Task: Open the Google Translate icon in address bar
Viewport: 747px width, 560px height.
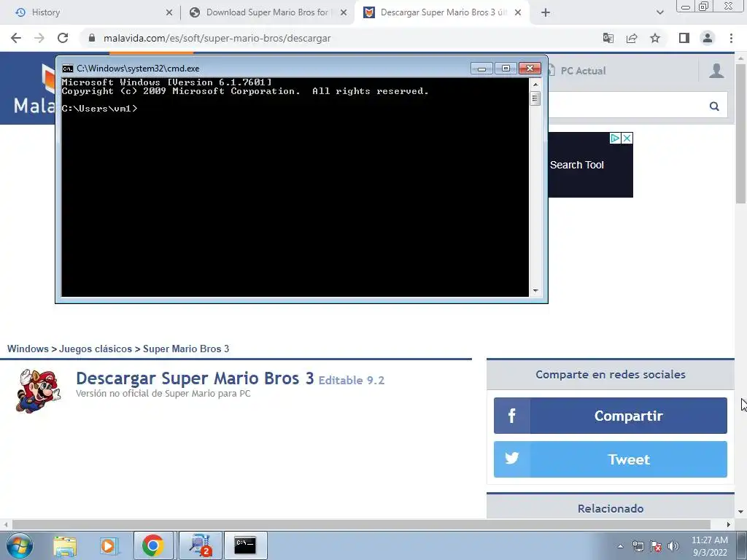Action: tap(608, 38)
